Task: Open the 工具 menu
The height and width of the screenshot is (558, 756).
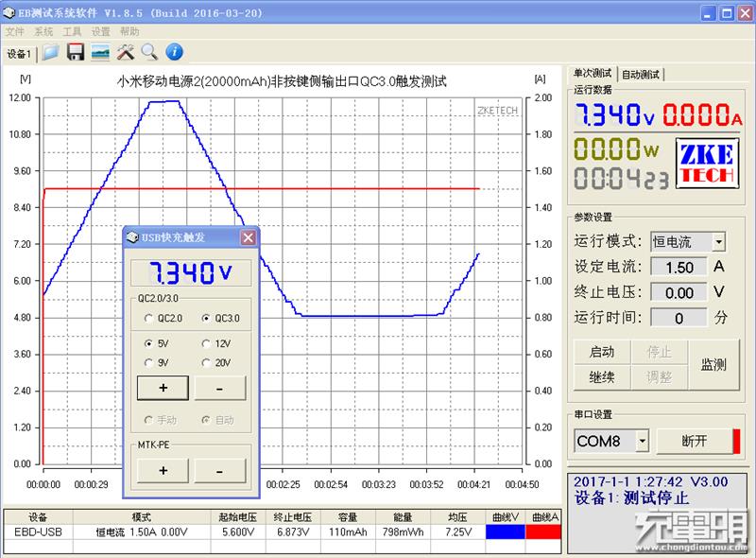Action: pyautogui.click(x=72, y=32)
